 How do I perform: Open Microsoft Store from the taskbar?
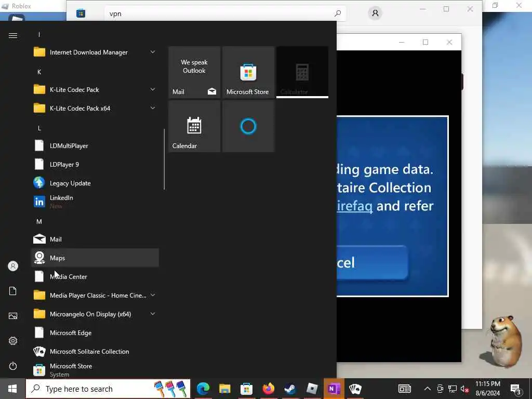[247, 389]
